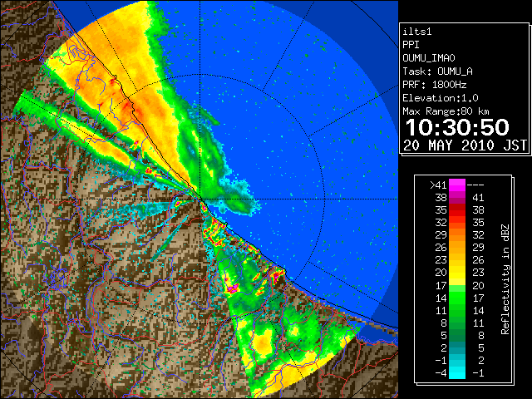The height and width of the screenshot is (399, 532).
Task: Click the 'PRF: 1800Hz' text
Action: (435, 85)
